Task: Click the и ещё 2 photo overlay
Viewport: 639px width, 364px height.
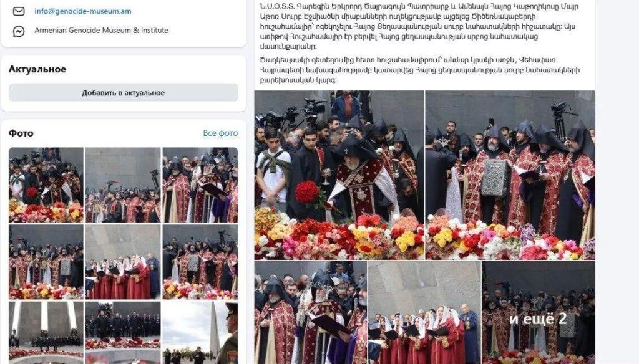Action: (539, 312)
